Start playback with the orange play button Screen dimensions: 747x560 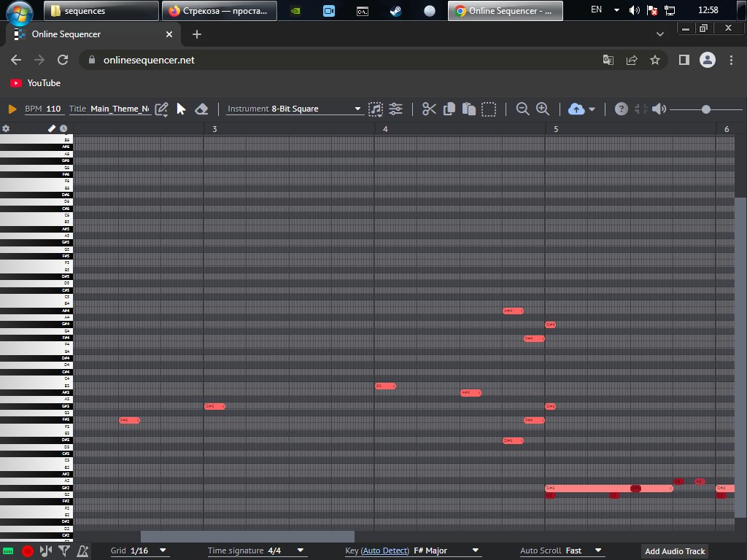click(x=12, y=109)
